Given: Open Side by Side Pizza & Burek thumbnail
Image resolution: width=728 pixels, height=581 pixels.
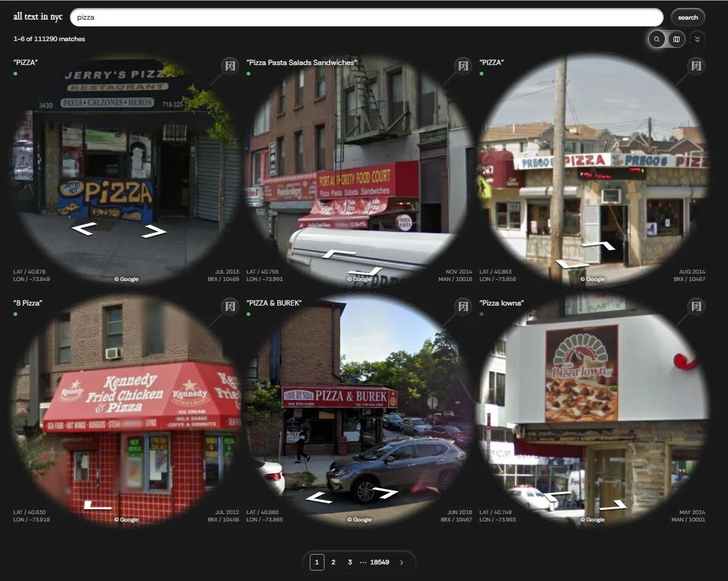Looking at the screenshot, I should [x=359, y=410].
